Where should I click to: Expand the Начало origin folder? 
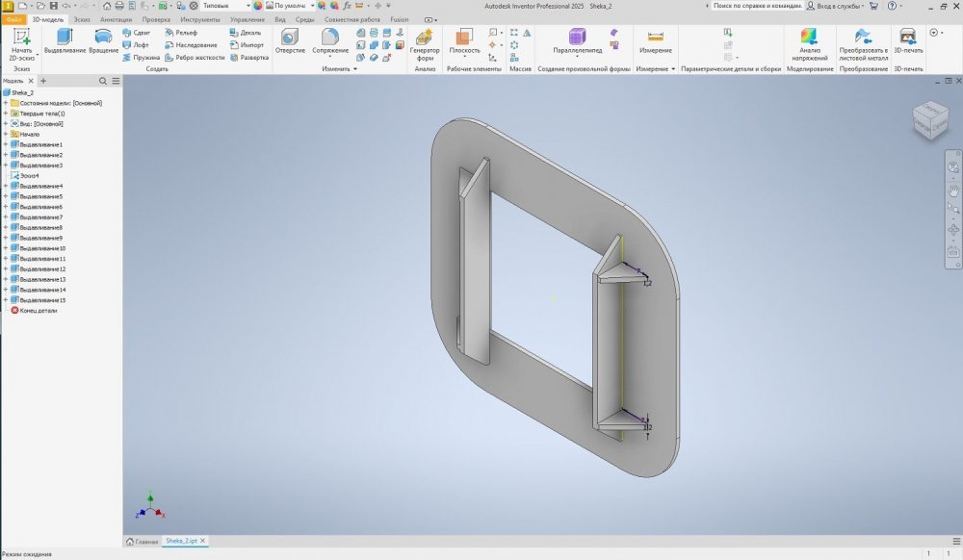coord(5,134)
